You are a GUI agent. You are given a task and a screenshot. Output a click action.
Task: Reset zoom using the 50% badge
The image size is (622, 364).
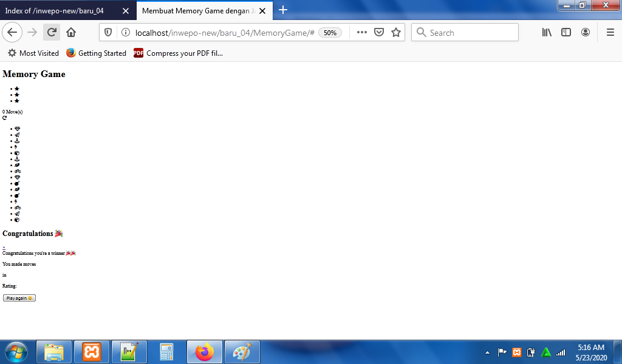click(330, 33)
